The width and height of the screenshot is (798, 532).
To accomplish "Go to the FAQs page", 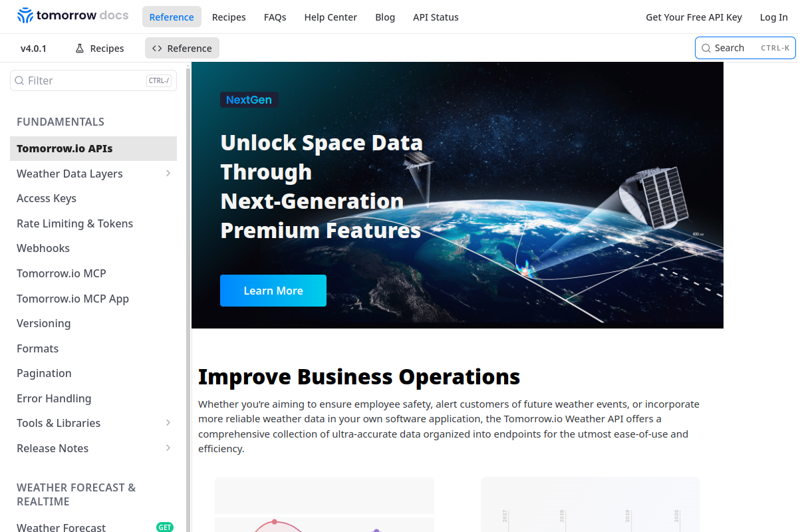I will point(275,17).
